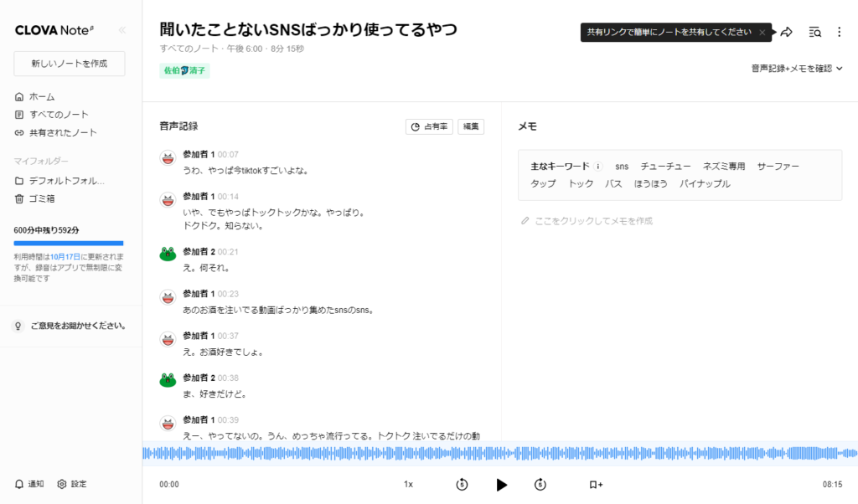Viewport: 858px width, 504px height.
Task: Expand the 音声記録+メモを確認 dropdown
Action: (797, 69)
